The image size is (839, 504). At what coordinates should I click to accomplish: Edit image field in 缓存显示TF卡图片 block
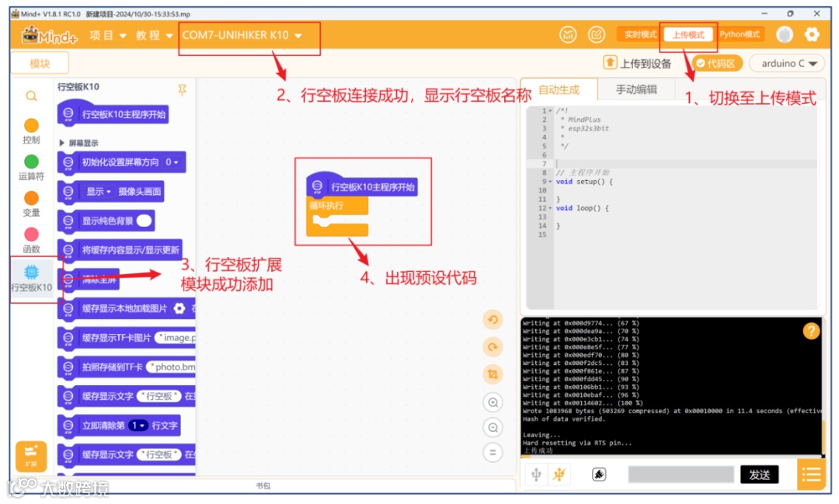coord(176,338)
